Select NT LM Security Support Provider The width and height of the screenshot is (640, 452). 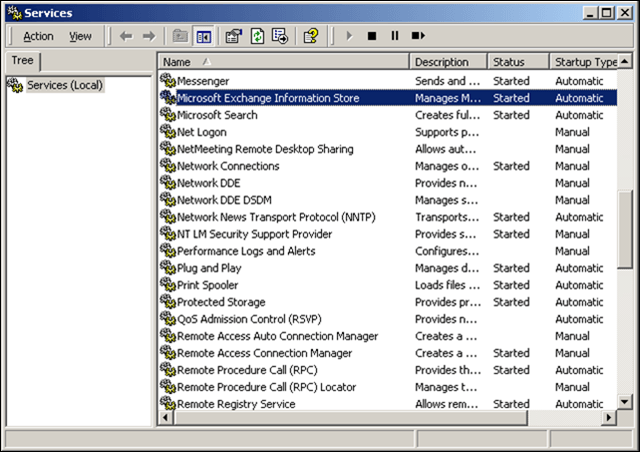click(388, 234)
